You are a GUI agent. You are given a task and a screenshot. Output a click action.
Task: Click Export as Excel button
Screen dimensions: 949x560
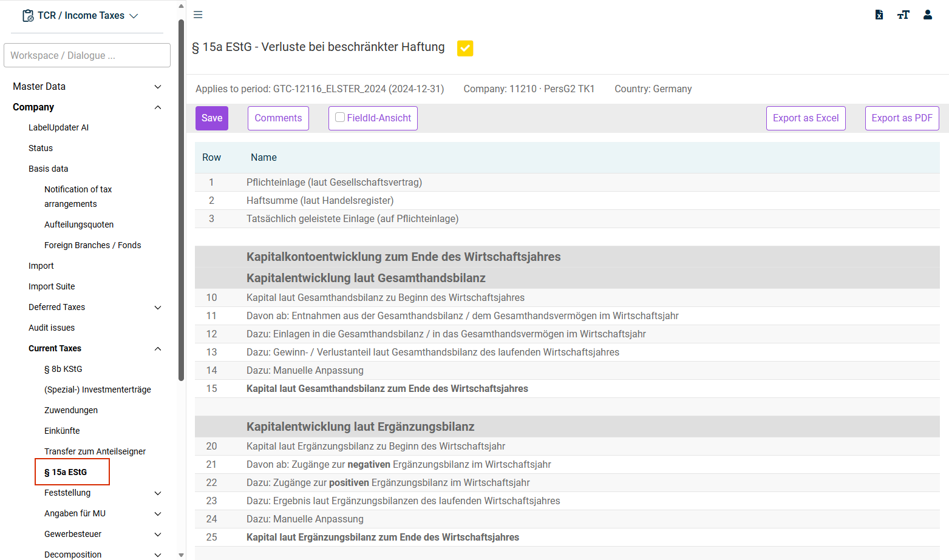(806, 118)
